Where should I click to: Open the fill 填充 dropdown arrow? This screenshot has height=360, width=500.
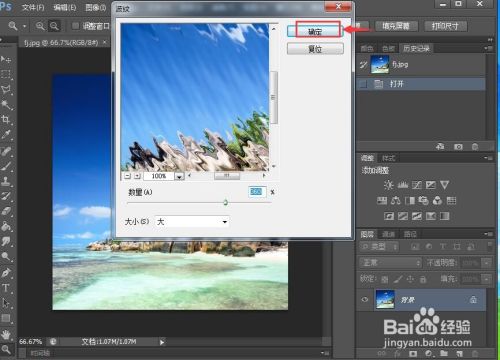click(487, 279)
